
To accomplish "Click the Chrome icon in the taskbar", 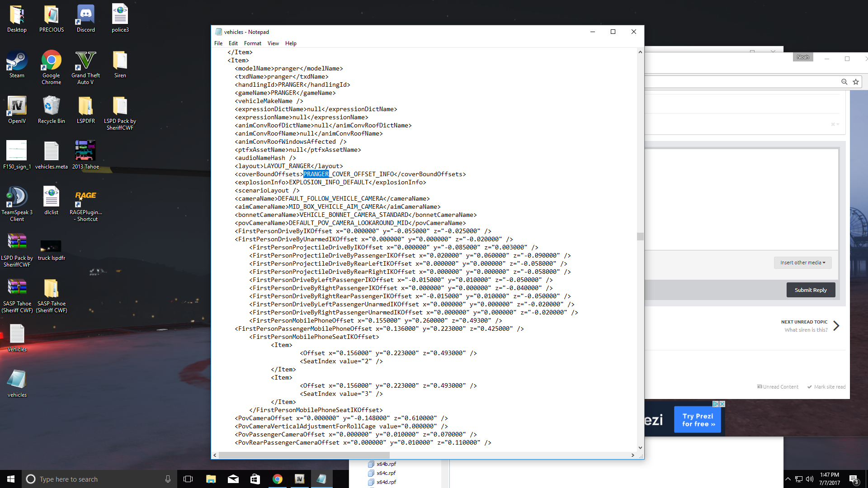I will tap(278, 479).
